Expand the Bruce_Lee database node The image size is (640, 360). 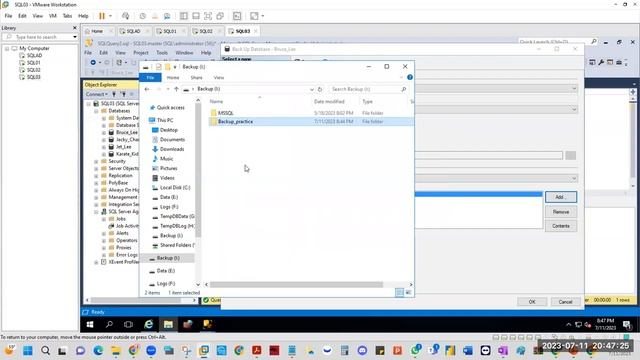click(x=104, y=133)
